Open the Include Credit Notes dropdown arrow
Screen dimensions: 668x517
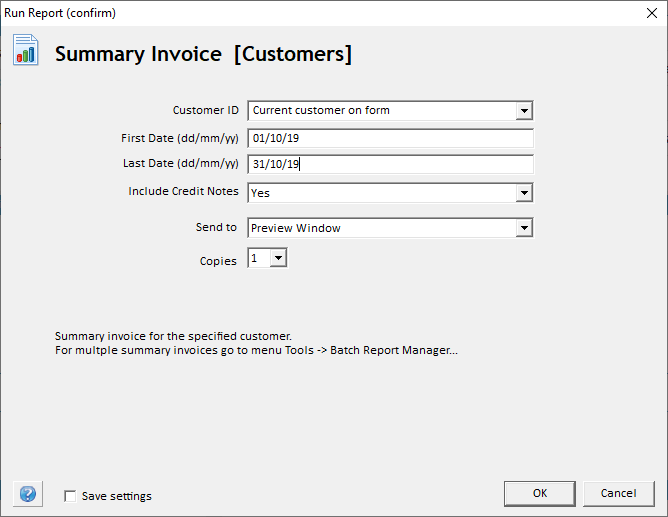tap(524, 192)
